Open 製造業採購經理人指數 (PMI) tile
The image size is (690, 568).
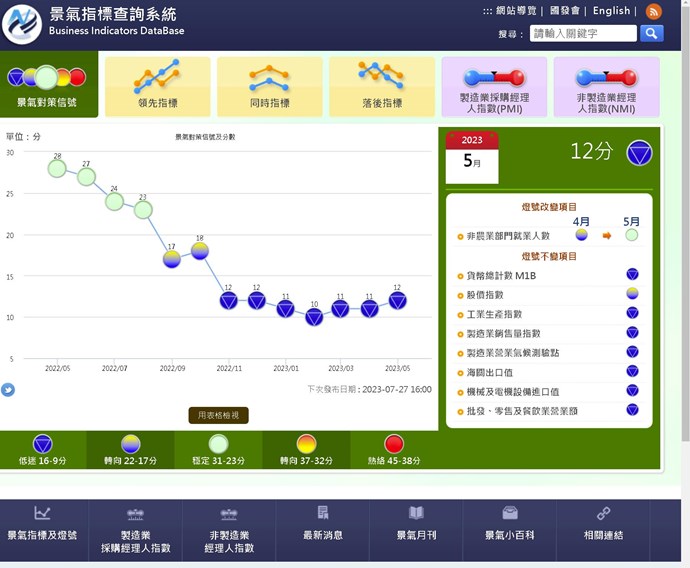pyautogui.click(x=494, y=86)
